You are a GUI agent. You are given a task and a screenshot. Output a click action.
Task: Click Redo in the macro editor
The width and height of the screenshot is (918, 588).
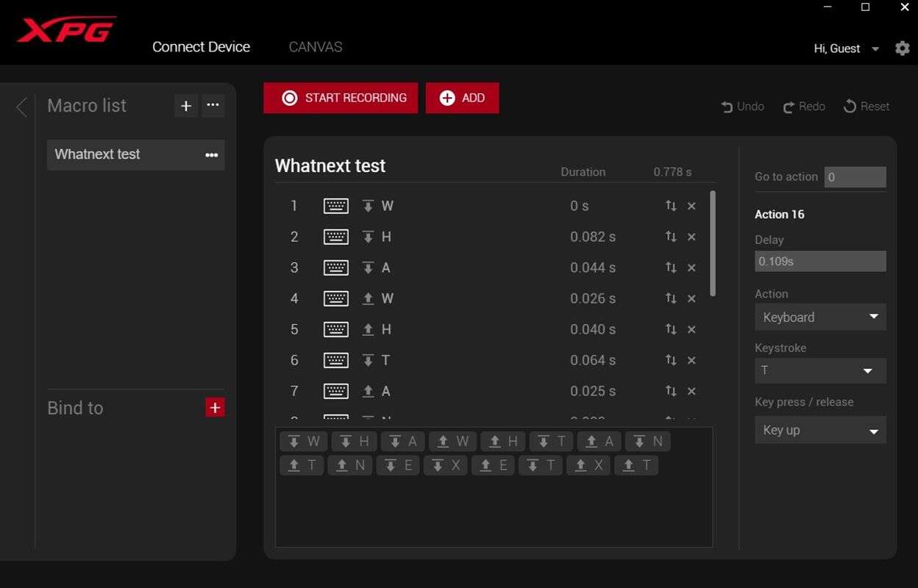(x=803, y=106)
